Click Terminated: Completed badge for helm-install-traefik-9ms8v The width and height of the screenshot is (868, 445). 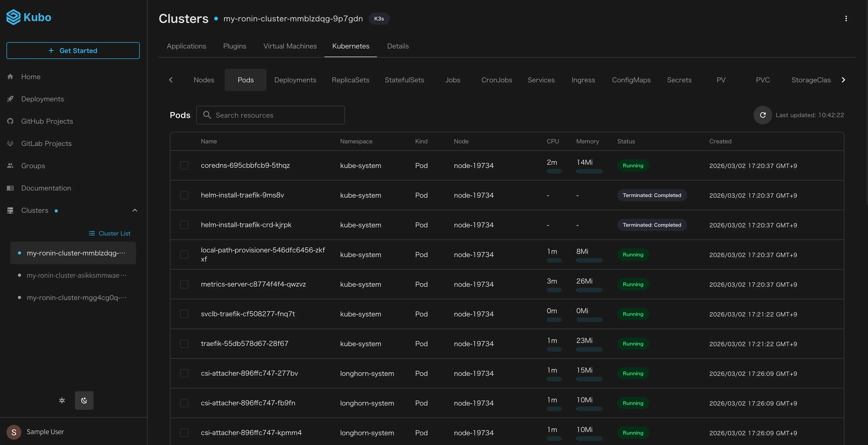(652, 195)
